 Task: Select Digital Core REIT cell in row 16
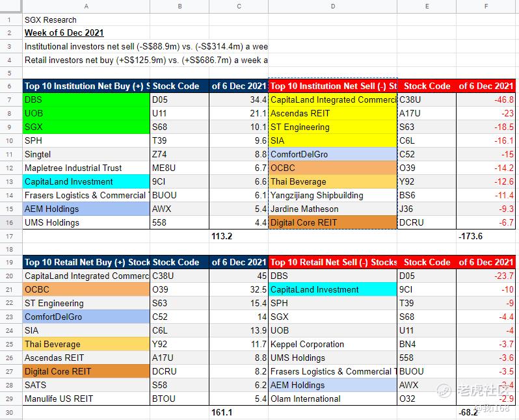332,222
